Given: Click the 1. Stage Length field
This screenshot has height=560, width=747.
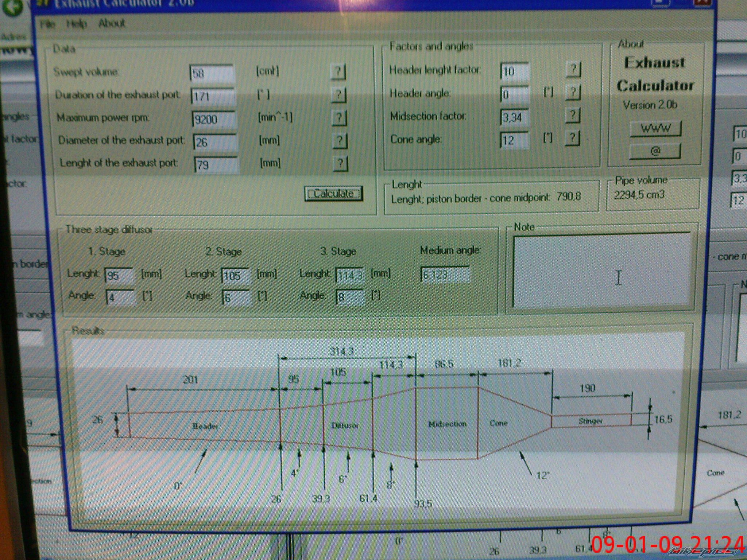Looking at the screenshot, I should click(x=119, y=276).
